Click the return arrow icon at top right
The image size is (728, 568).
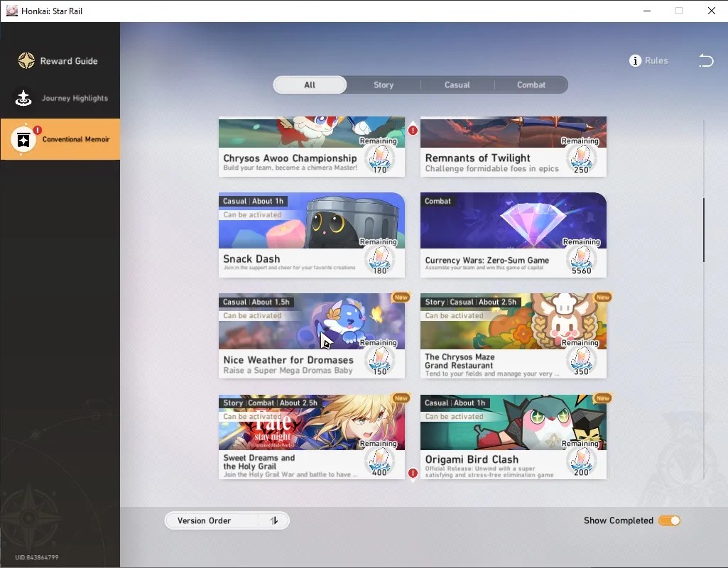pyautogui.click(x=706, y=60)
